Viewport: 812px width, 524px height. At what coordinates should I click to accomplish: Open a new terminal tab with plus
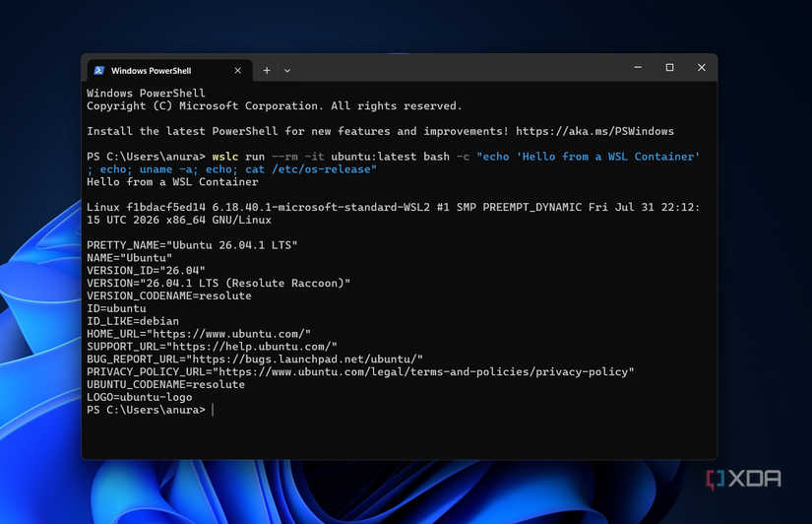[267, 71]
